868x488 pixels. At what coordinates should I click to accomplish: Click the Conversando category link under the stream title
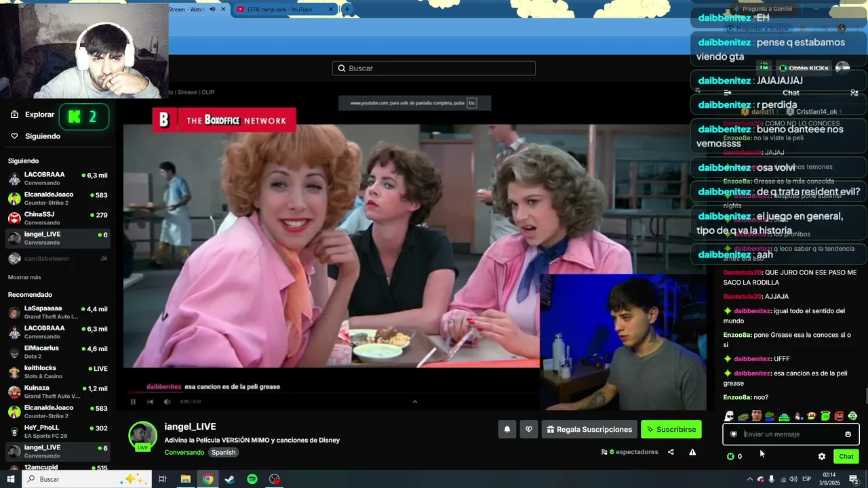[x=184, y=452]
